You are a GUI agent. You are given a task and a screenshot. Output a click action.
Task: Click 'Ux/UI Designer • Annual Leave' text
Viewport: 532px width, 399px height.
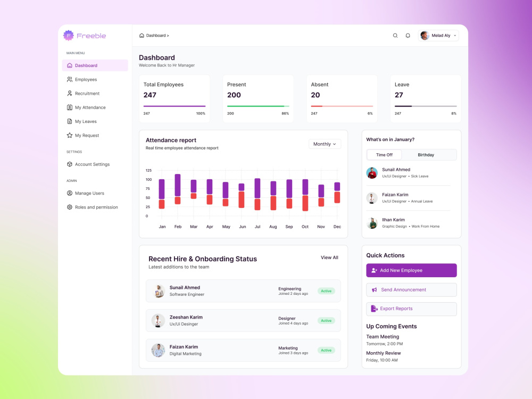(407, 201)
